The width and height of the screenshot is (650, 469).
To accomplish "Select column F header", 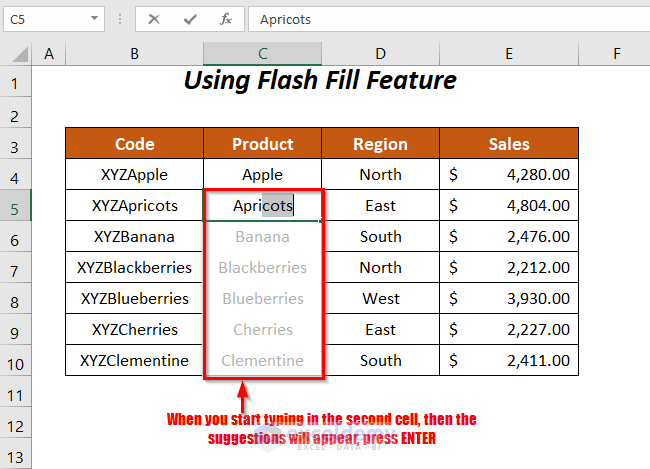I will (x=616, y=53).
